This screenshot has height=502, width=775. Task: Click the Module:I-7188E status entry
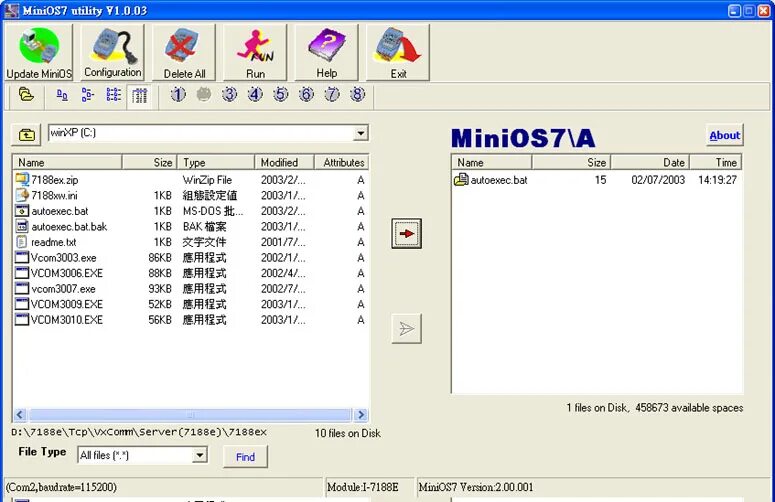370,487
